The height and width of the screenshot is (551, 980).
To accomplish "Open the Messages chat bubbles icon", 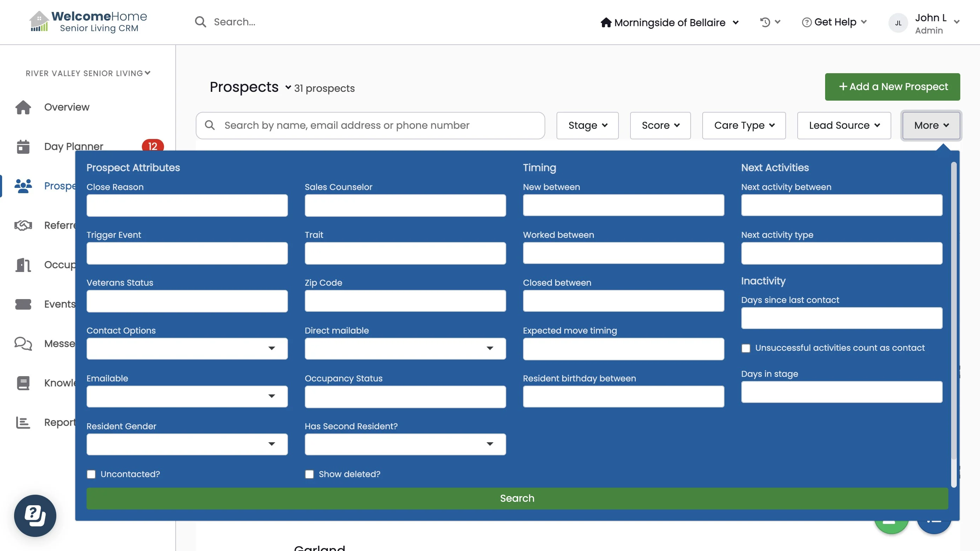I will pyautogui.click(x=23, y=343).
